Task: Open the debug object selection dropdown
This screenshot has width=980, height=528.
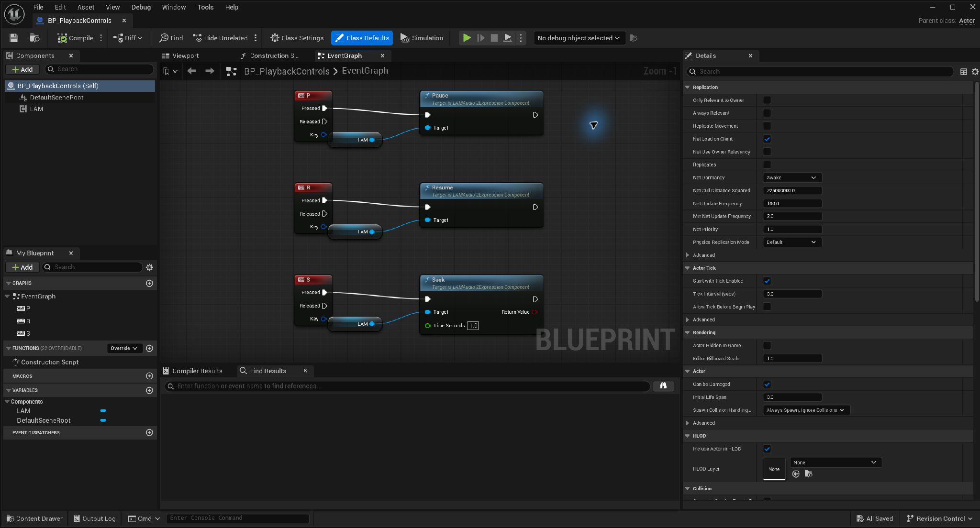Action: point(579,38)
